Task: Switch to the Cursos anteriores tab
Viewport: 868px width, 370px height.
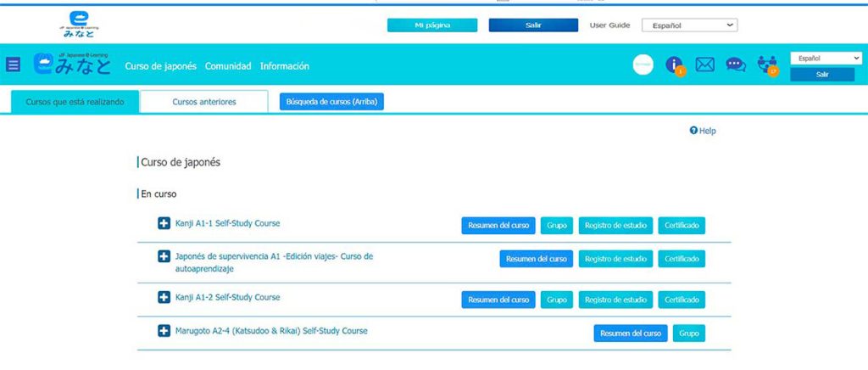Action: click(x=203, y=102)
